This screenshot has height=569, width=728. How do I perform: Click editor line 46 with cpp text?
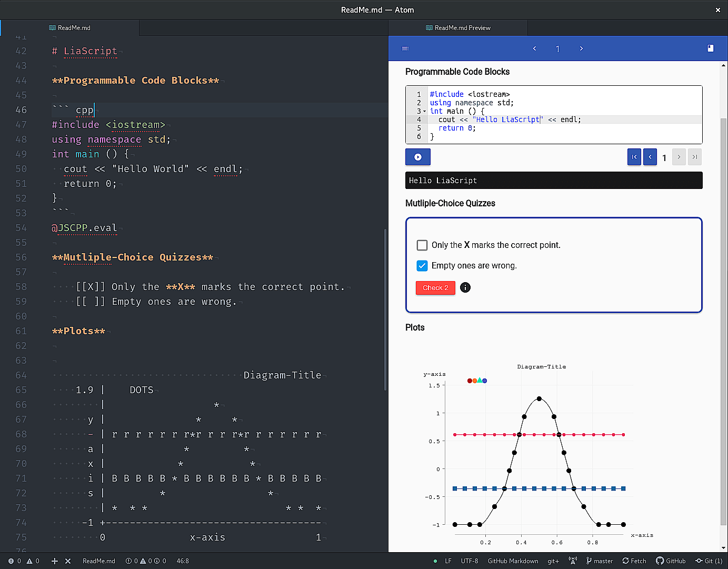point(220,110)
